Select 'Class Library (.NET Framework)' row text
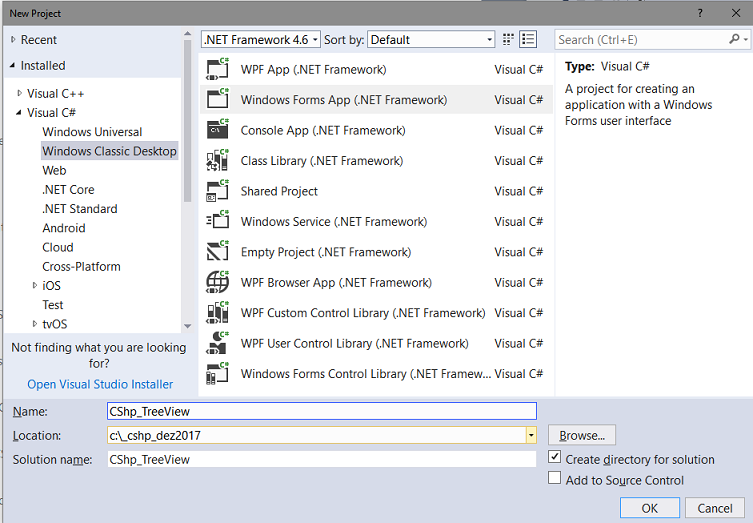This screenshot has width=753, height=523. tap(322, 160)
